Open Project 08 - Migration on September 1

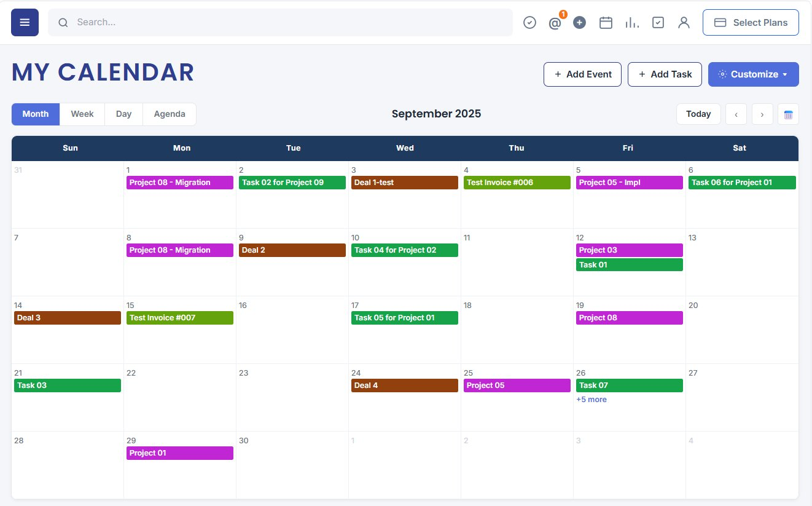pos(180,183)
